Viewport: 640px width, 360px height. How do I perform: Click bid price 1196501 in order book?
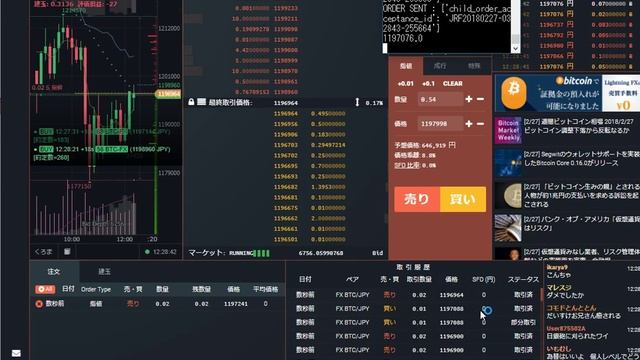coord(286,239)
